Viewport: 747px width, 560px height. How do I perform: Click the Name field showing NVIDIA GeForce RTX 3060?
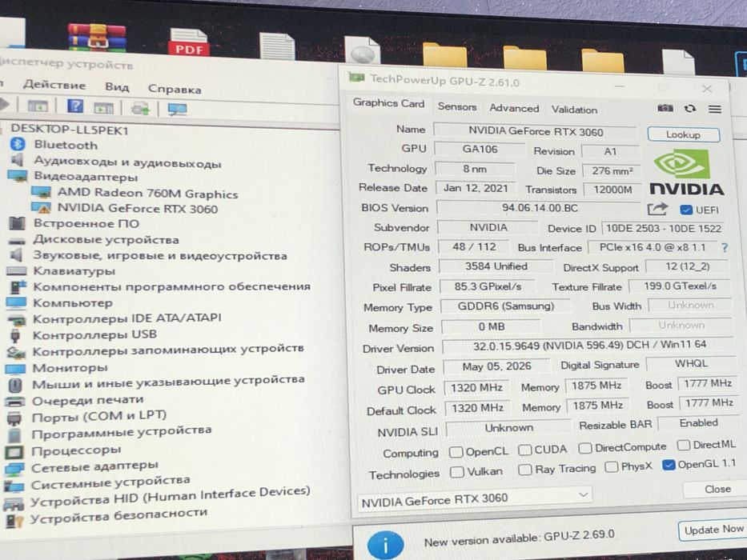535,131
